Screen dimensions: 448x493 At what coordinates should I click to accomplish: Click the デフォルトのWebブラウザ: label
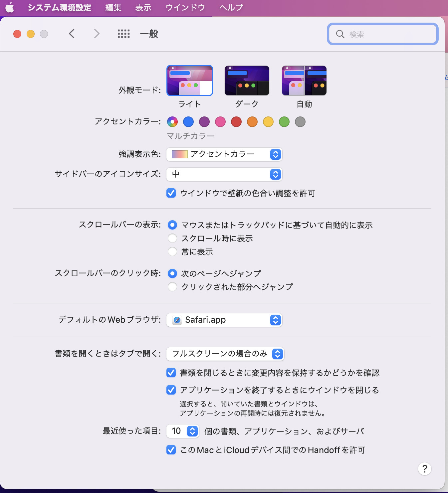(x=110, y=320)
